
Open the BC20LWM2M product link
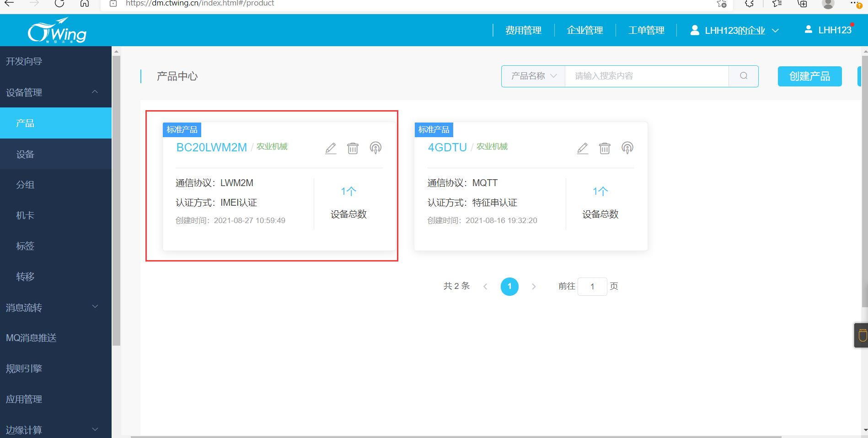pos(211,147)
